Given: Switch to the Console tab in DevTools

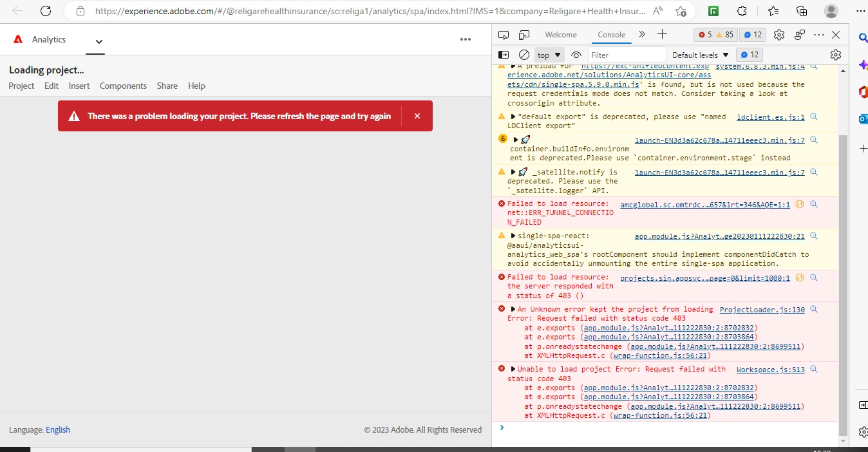Looking at the screenshot, I should 611,35.
